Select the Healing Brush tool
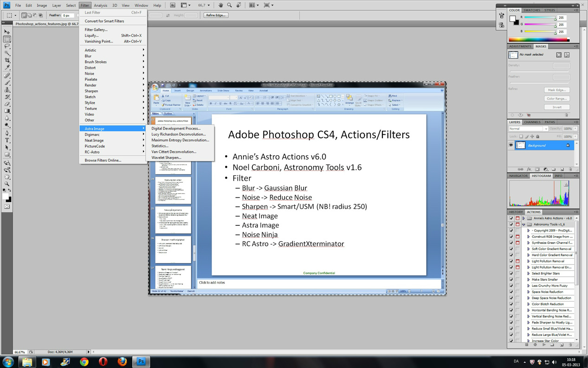Viewport: 588px width, 368px height. [x=7, y=76]
